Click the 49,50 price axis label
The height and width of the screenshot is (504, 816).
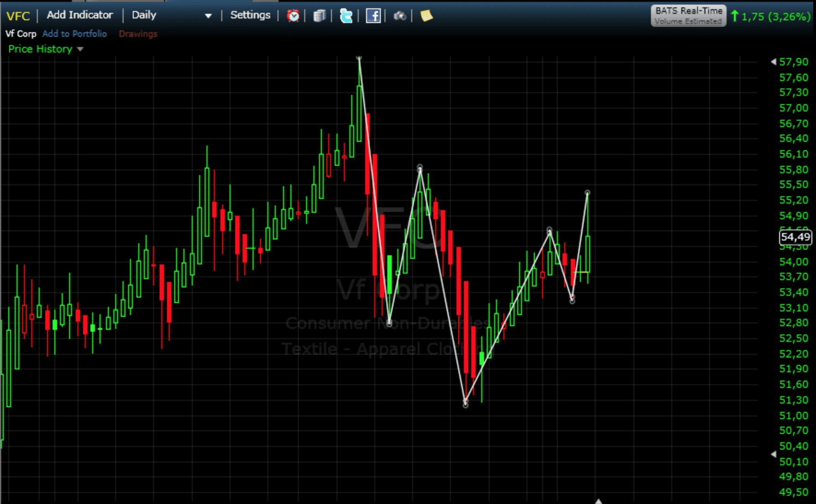(x=793, y=492)
